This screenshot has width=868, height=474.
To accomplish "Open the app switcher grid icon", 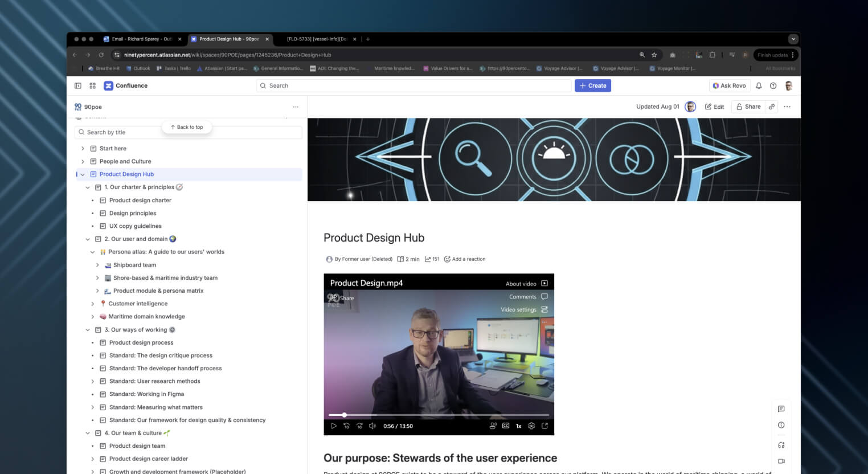I will click(x=92, y=85).
